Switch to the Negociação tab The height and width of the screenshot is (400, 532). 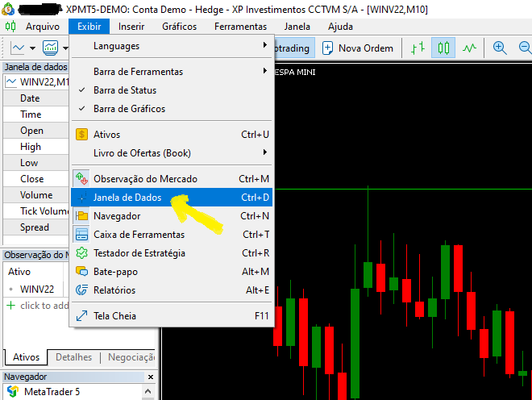[131, 357]
